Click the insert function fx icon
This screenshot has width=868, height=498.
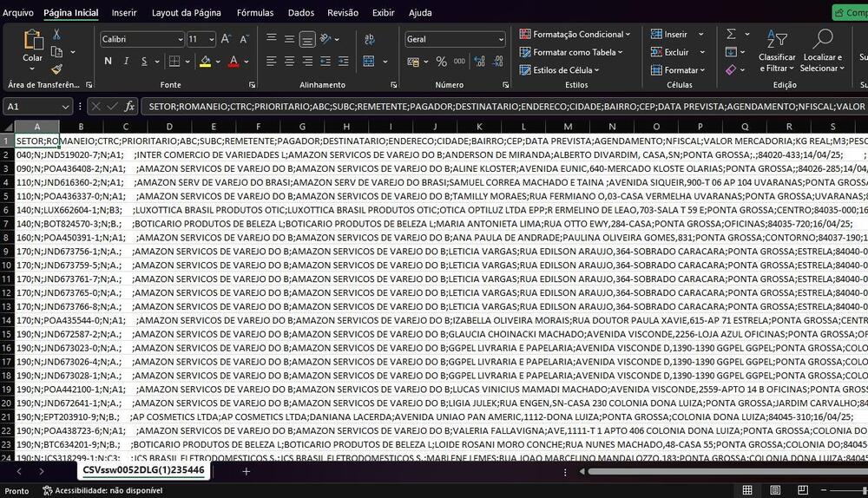click(x=129, y=106)
